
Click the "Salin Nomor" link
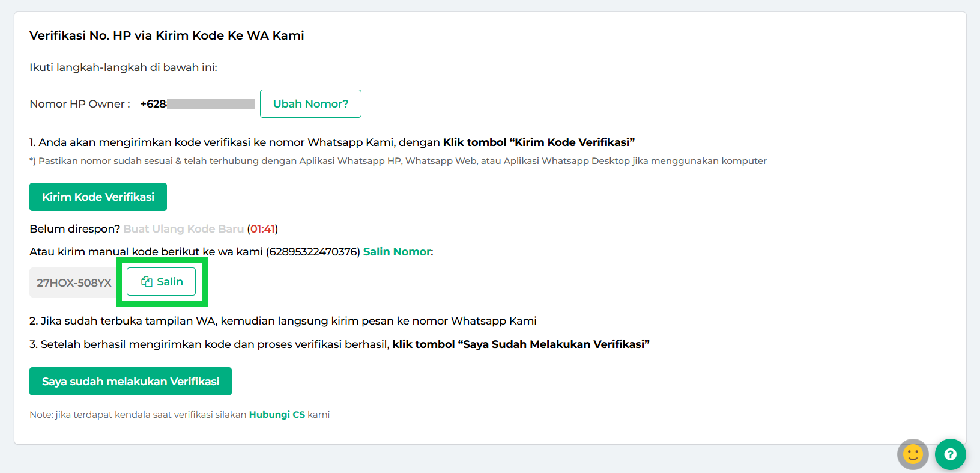[397, 252]
